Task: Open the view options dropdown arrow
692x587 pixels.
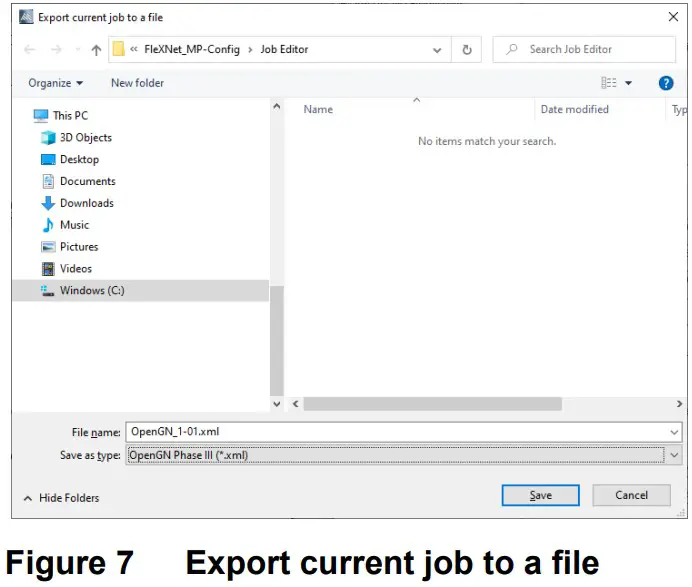Action: (628, 83)
